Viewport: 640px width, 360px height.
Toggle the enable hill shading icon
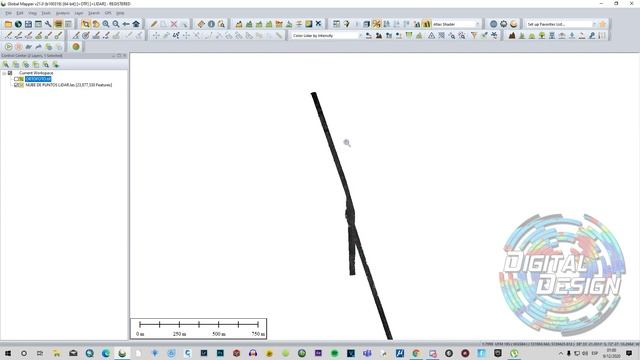coord(427,24)
